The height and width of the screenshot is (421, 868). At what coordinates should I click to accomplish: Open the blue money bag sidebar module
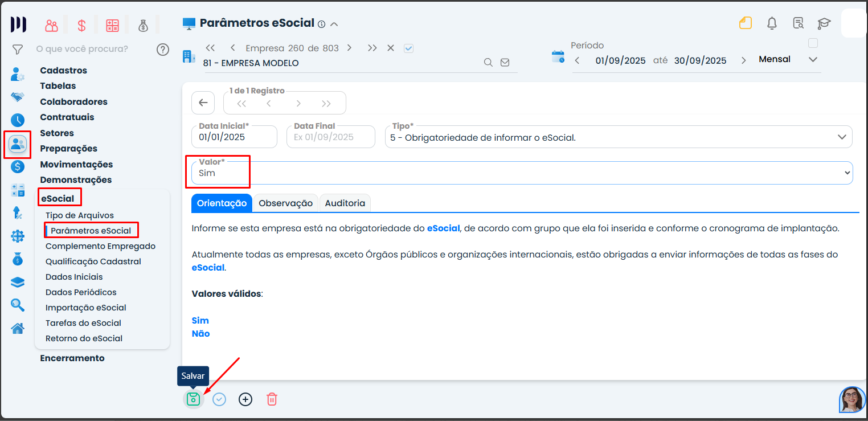(x=18, y=259)
